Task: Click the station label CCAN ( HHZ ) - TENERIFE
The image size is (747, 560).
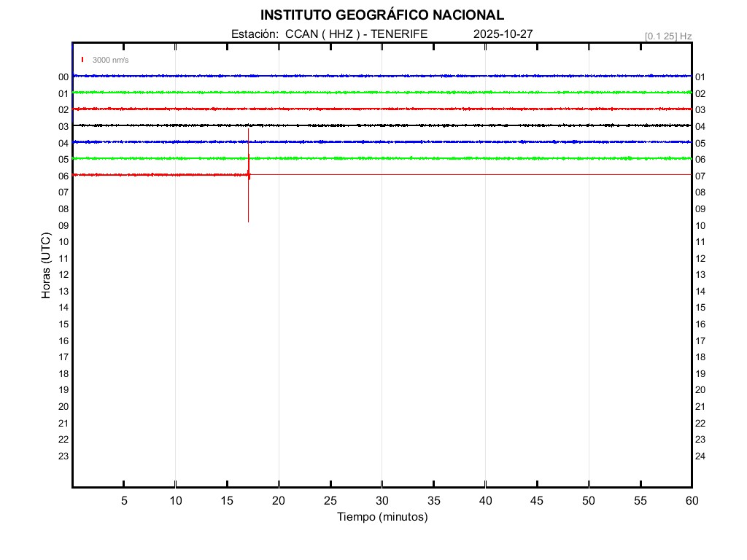Action: coord(329,34)
